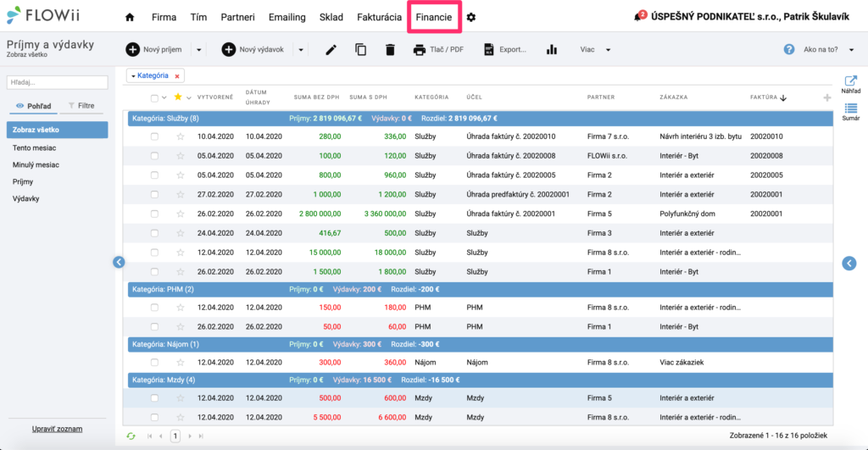This screenshot has width=868, height=450.
Task: Go to the previous page
Action: pyautogui.click(x=161, y=436)
